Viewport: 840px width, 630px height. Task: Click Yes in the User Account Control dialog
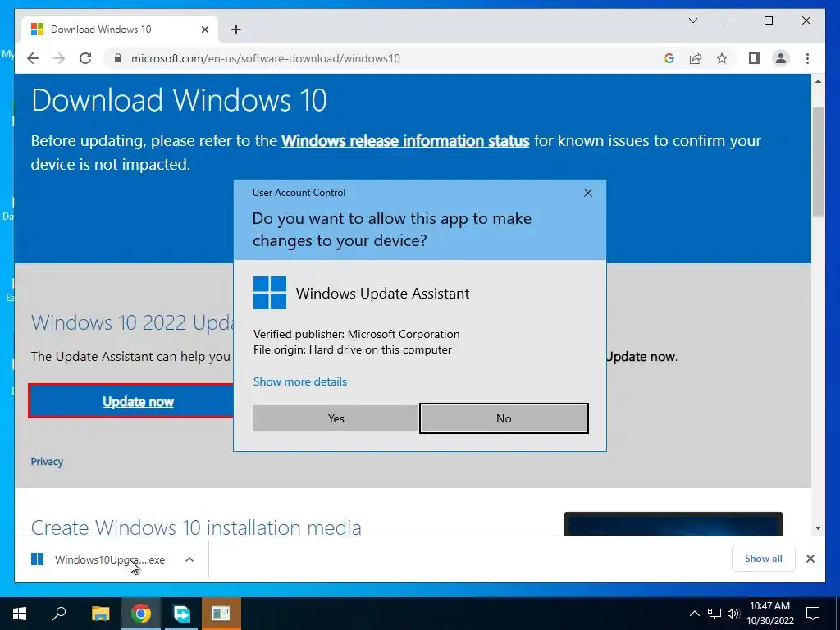(x=336, y=418)
